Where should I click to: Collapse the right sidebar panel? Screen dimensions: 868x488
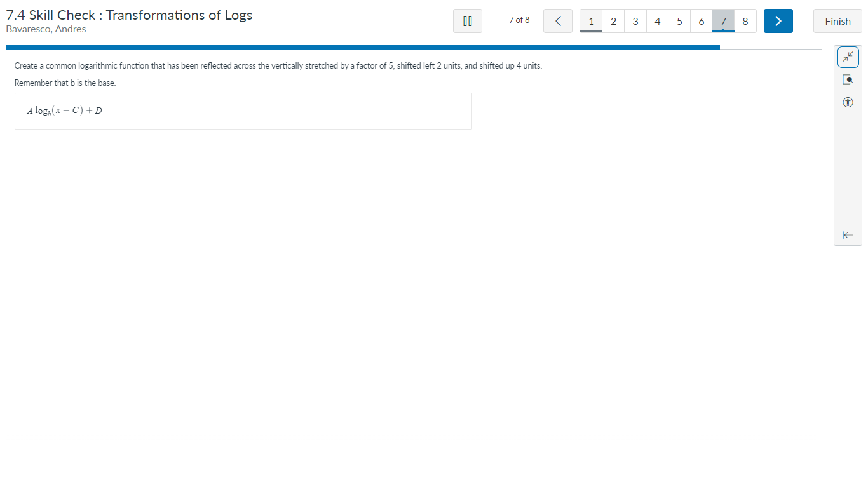848,234
